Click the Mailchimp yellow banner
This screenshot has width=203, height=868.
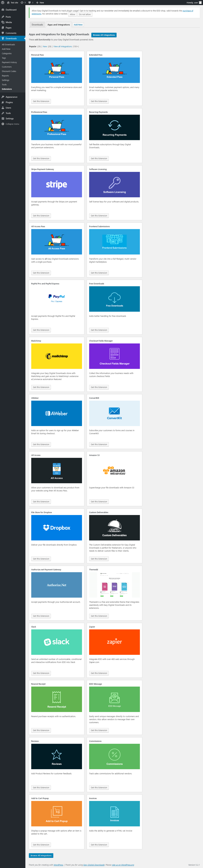[57, 356]
